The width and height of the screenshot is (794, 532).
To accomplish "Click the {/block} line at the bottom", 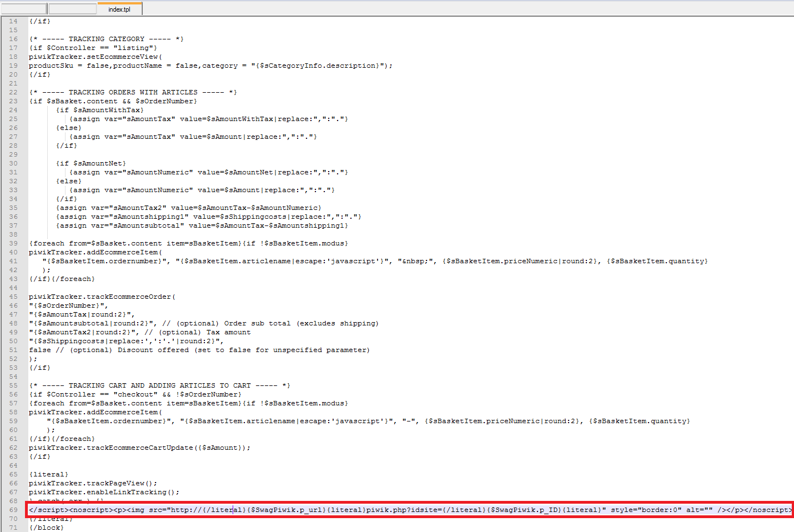I will click(47, 528).
